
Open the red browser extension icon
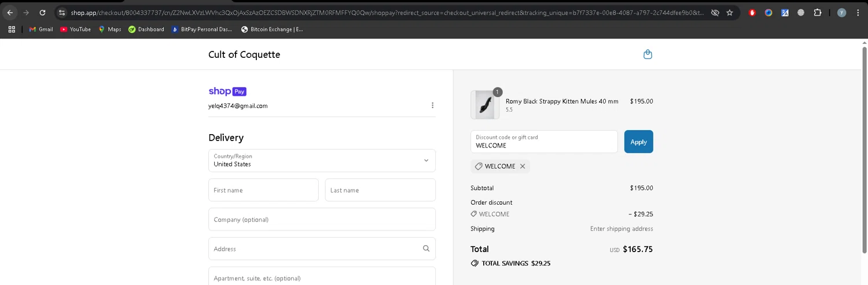[752, 12]
